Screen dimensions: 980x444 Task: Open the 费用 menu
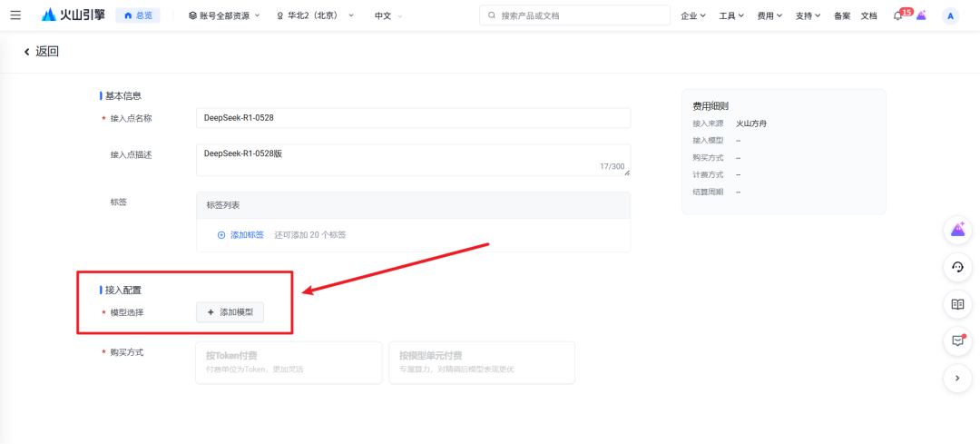click(769, 15)
